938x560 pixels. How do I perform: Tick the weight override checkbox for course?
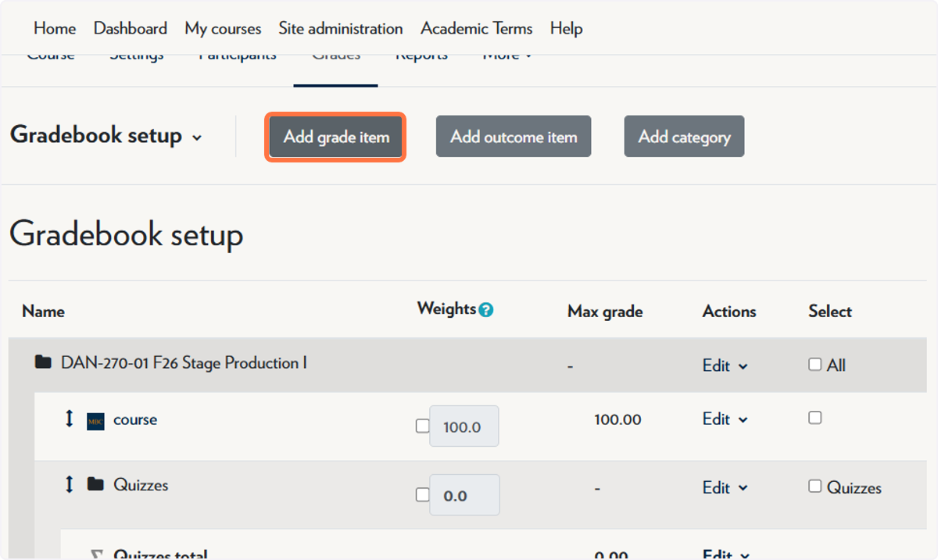422,426
